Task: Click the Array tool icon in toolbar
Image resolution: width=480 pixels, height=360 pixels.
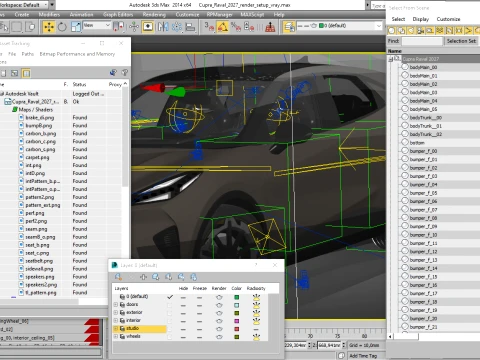Action: click(177, 27)
